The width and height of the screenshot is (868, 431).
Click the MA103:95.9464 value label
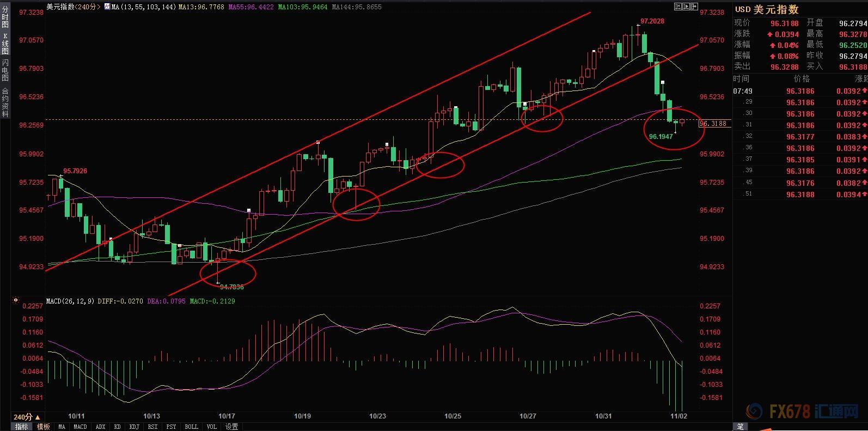303,7
